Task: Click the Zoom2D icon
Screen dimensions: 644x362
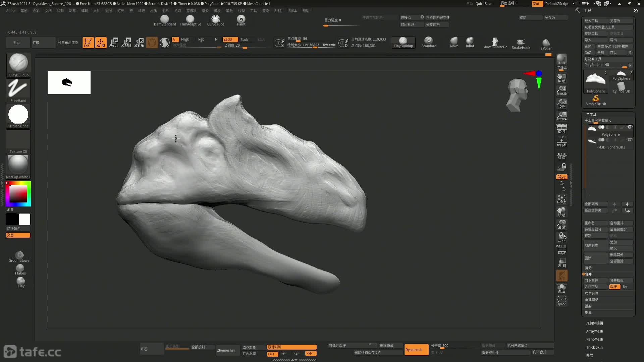Action: (x=561, y=90)
